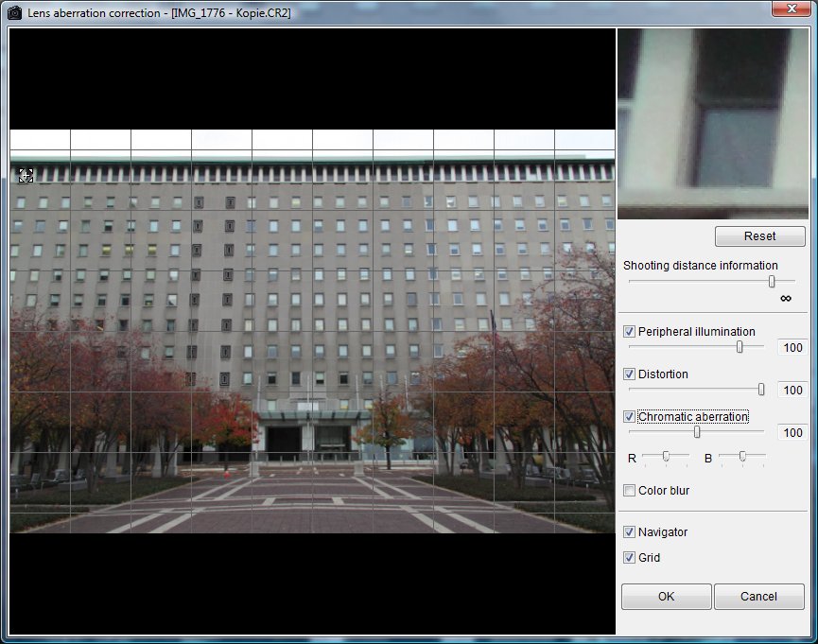
Task: Disable the Distortion correction checkbox
Action: click(630, 374)
